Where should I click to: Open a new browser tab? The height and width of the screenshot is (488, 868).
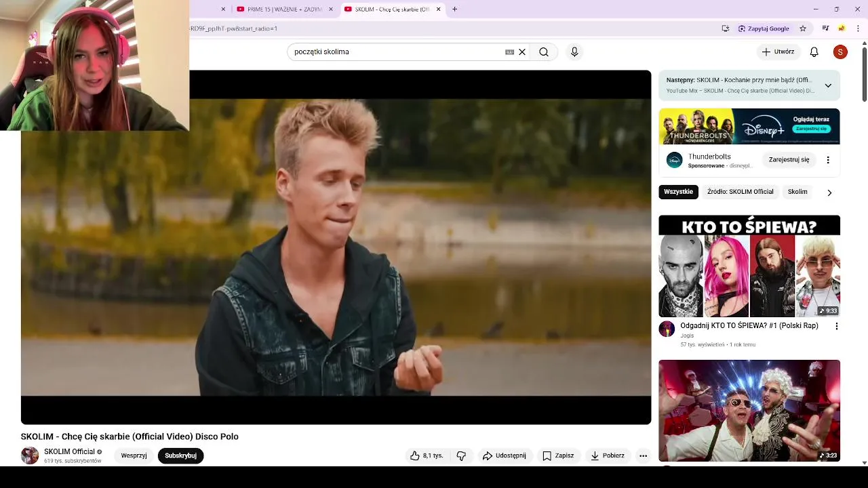tap(454, 9)
